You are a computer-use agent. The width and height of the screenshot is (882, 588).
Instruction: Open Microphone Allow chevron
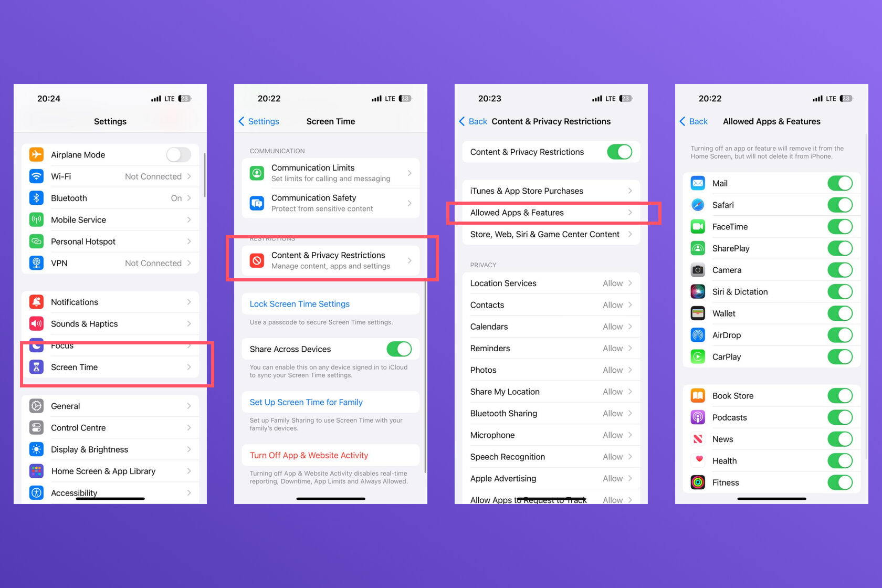tap(630, 435)
